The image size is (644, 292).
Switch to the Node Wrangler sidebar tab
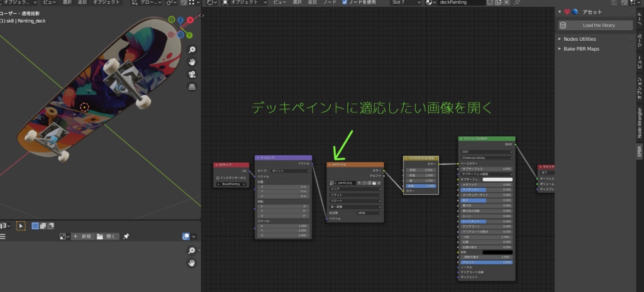coord(640,122)
